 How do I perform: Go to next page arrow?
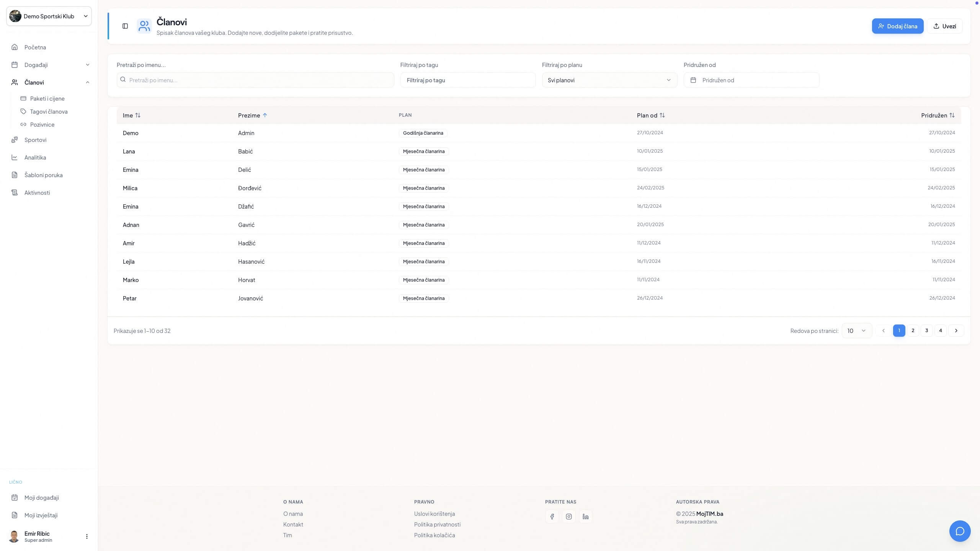click(x=956, y=331)
